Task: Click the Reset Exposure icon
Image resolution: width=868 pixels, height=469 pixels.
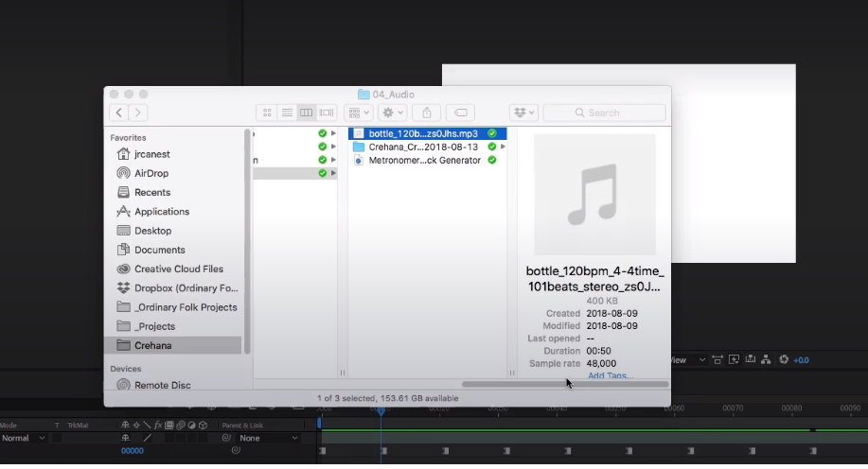Action: [x=784, y=360]
